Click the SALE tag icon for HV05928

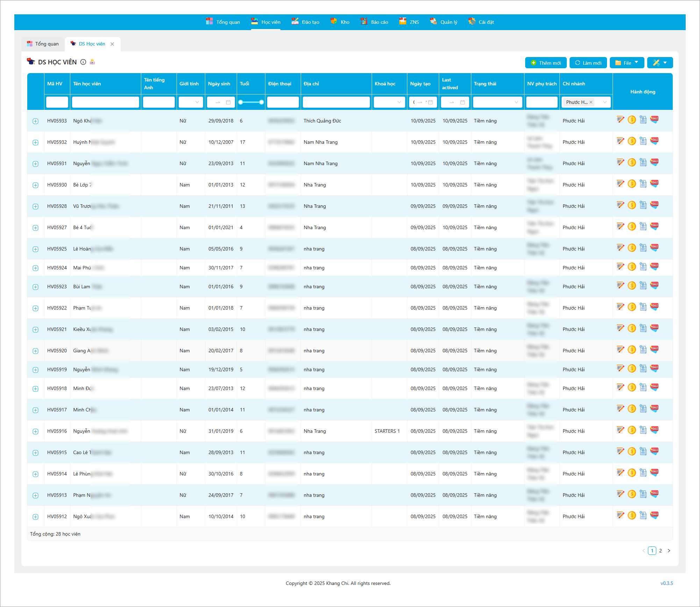(654, 205)
